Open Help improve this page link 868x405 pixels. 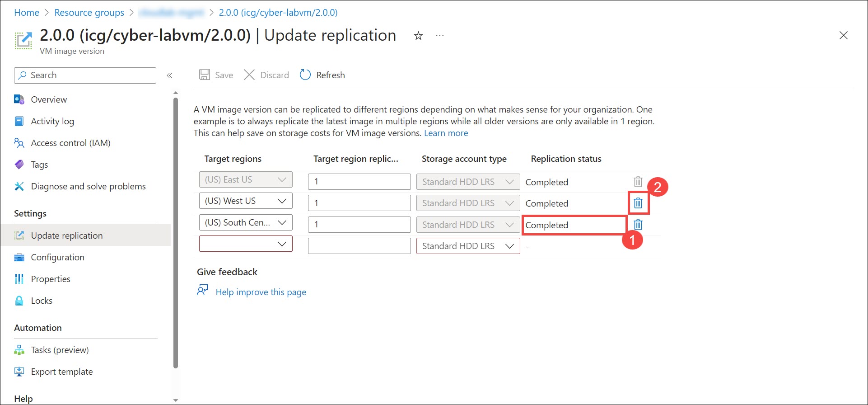point(261,292)
